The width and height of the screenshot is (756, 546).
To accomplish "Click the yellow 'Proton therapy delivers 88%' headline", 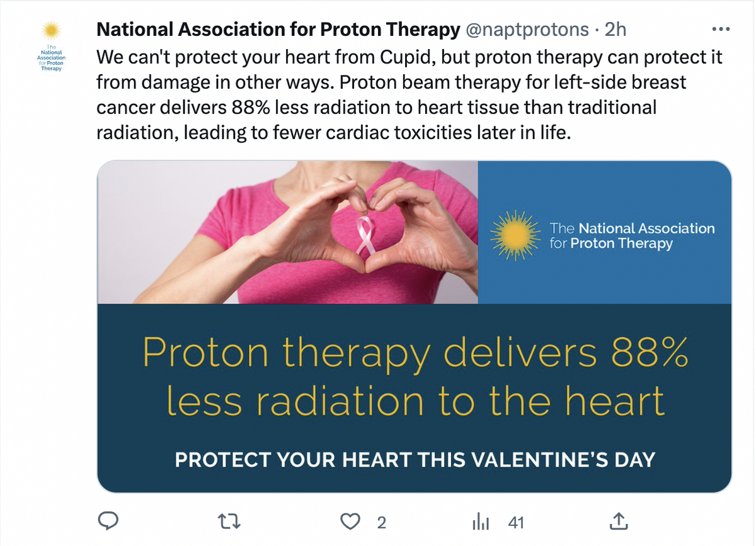I will (415, 354).
